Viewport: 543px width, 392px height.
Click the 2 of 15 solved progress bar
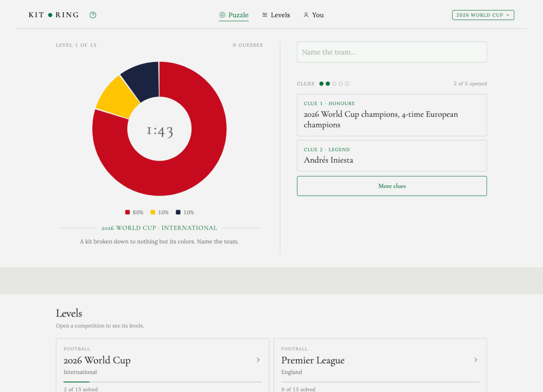coord(162,382)
